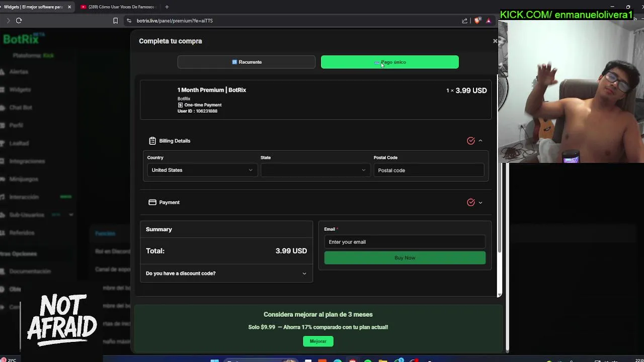Click the site settings icon before URL

click(x=129, y=21)
